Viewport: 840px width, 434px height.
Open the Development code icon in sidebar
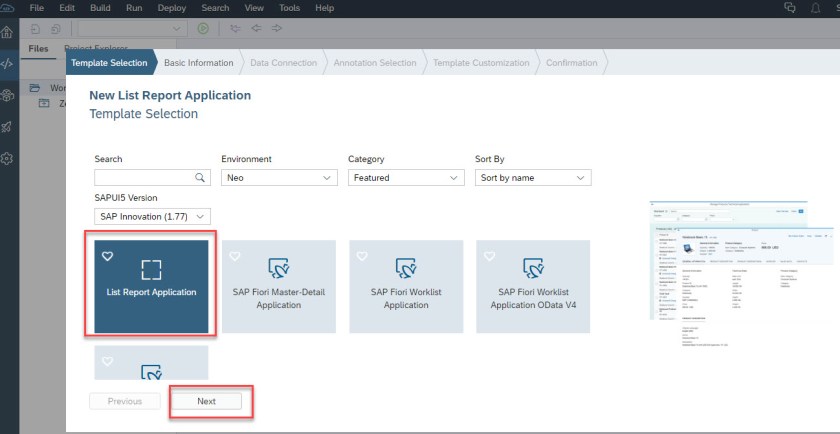[9, 62]
